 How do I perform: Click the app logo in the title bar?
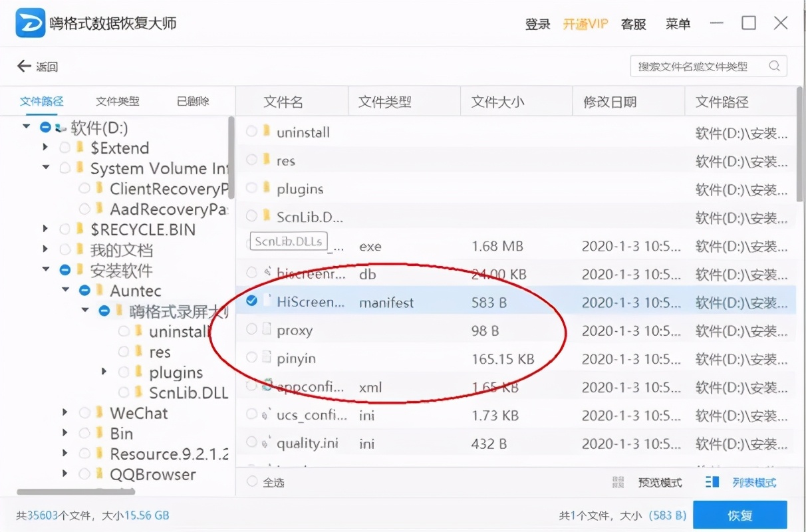(30, 23)
